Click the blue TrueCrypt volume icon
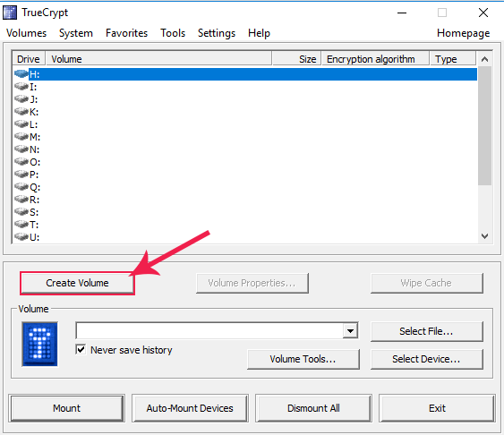This screenshot has width=504, height=435. click(40, 344)
